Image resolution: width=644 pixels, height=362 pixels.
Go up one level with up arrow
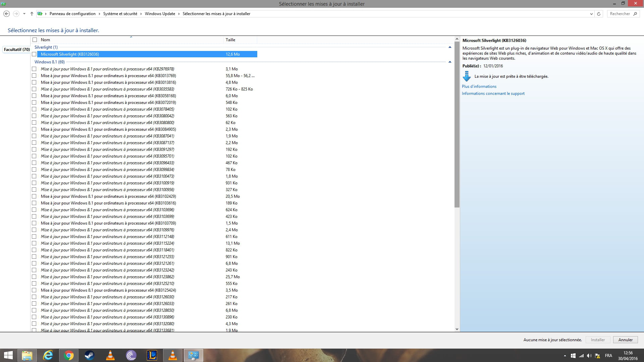[x=32, y=14]
